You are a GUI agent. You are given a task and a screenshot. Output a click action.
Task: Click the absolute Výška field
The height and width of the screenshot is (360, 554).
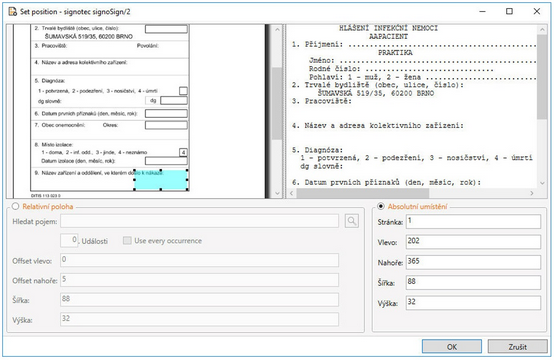point(473,303)
